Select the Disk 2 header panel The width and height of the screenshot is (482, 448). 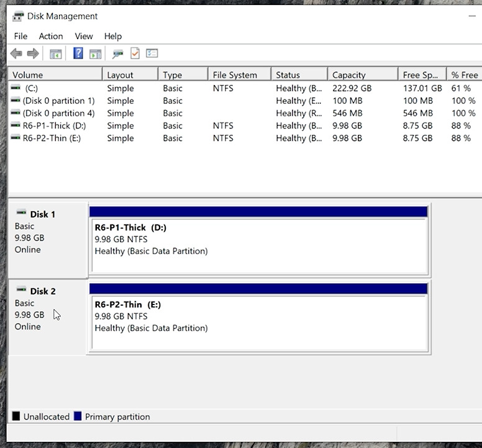[x=48, y=317]
